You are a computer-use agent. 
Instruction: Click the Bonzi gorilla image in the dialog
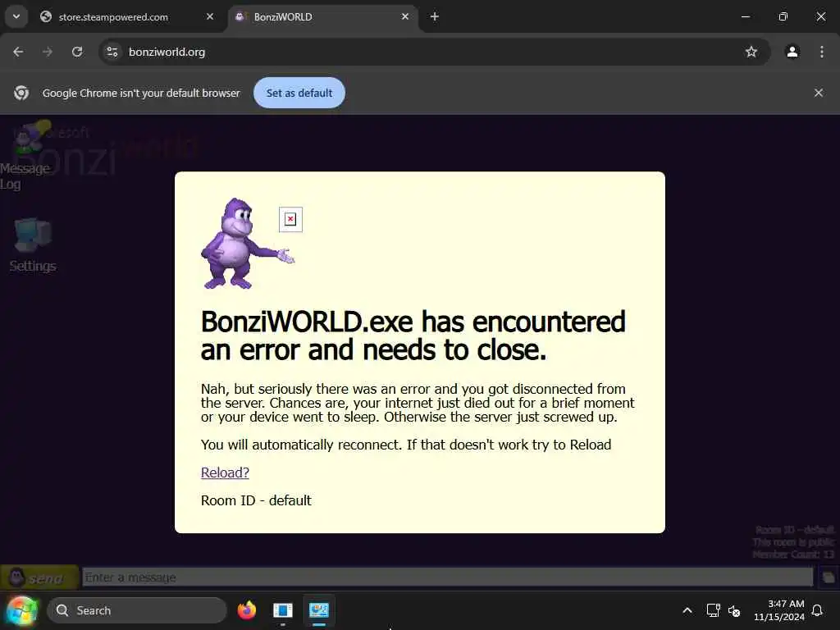tap(247, 244)
